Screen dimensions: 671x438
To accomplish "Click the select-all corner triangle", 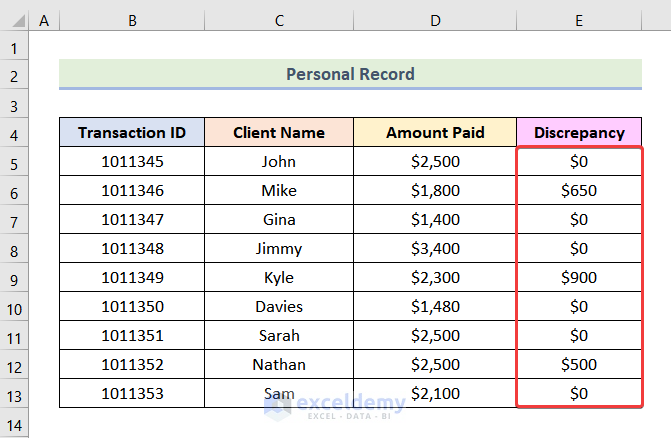I will pos(15,20).
